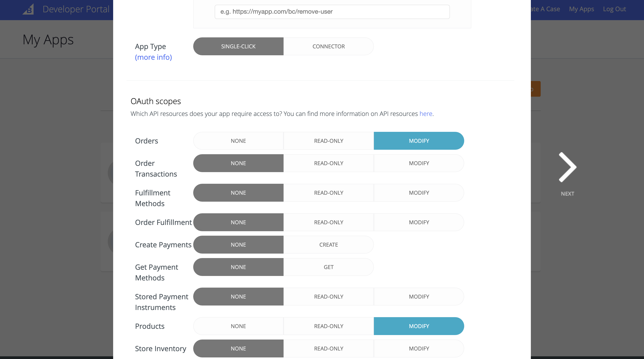Screen dimensions: 644x359
Task: Select READ-ONLY for Store Inventory
Action: [x=328, y=348]
